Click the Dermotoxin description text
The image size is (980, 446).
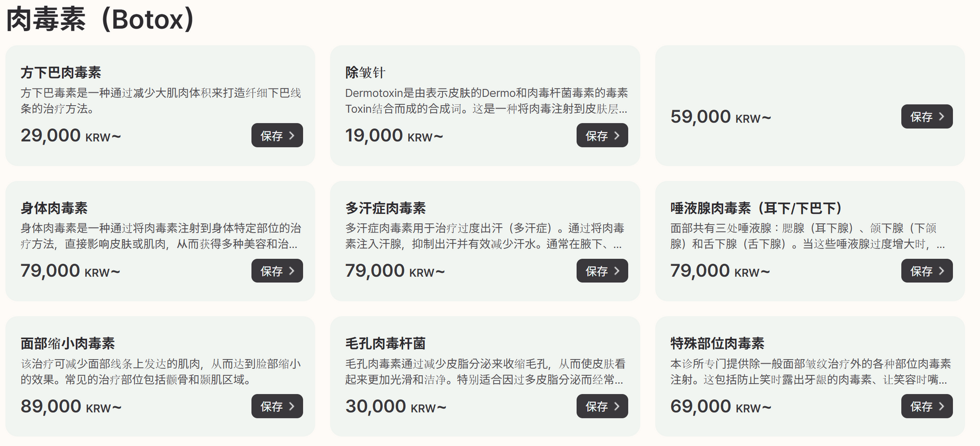point(486,101)
